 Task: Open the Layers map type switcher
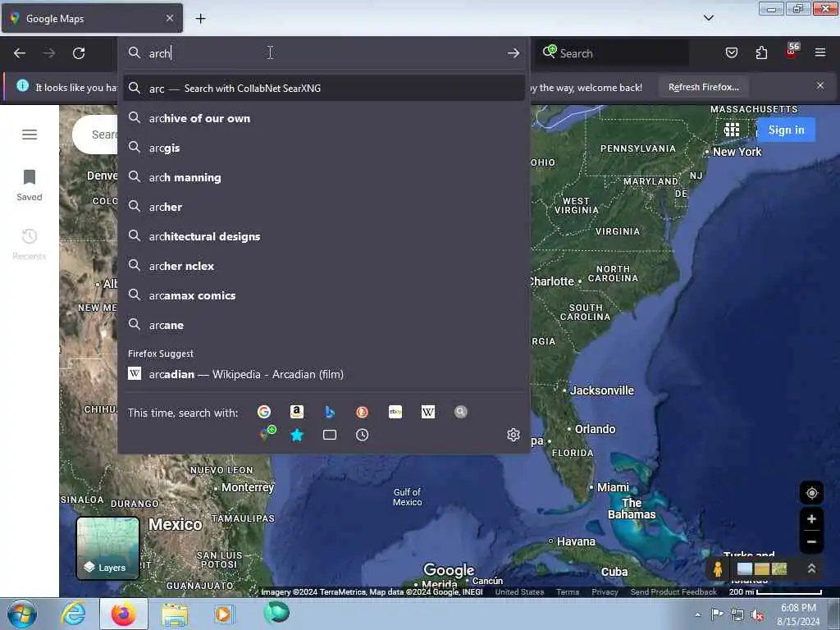107,548
